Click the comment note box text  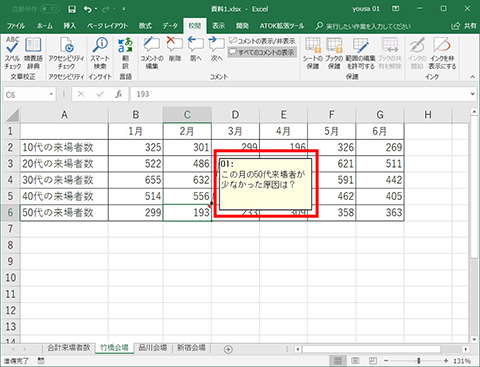click(x=263, y=179)
